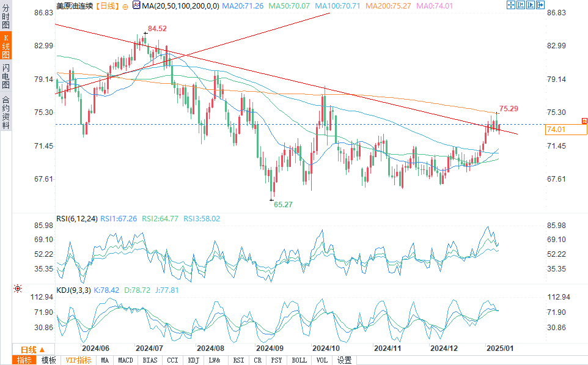Select the CCI indicator button

pyautogui.click(x=172, y=361)
